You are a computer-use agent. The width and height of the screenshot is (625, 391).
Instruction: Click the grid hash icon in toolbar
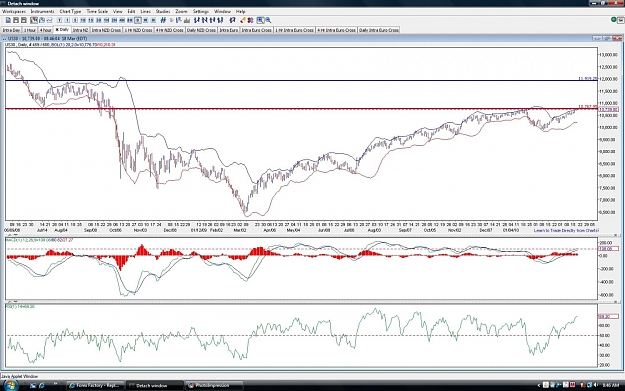point(163,20)
